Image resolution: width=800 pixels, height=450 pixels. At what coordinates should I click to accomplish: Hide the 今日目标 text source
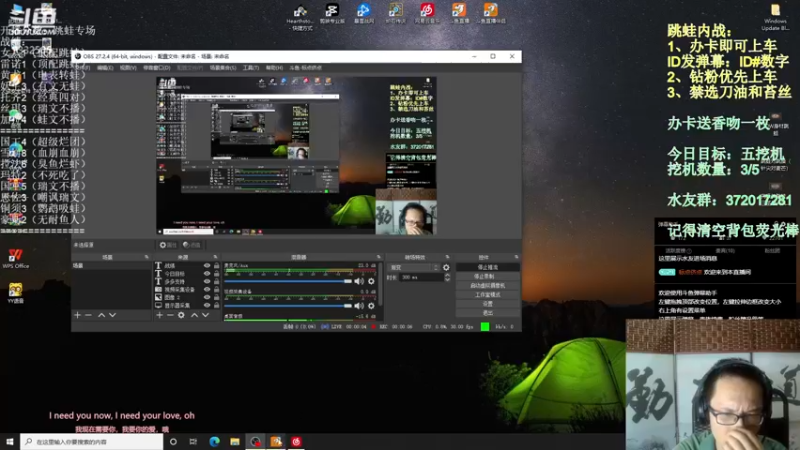click(x=207, y=273)
